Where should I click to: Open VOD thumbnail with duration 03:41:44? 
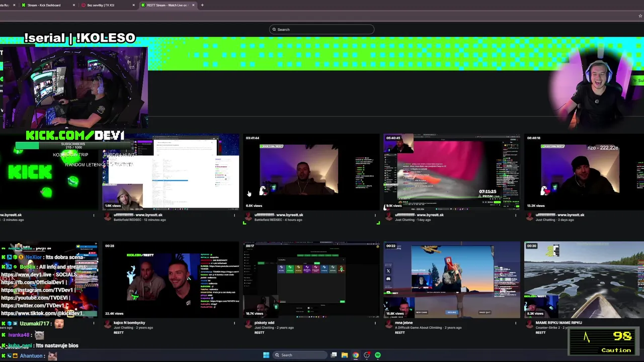pos(311,171)
